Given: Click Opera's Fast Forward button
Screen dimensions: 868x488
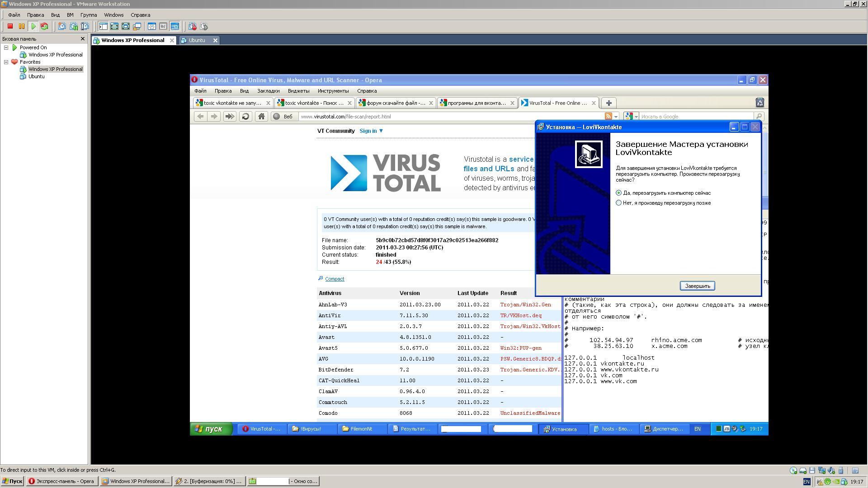Looking at the screenshot, I should click(230, 117).
